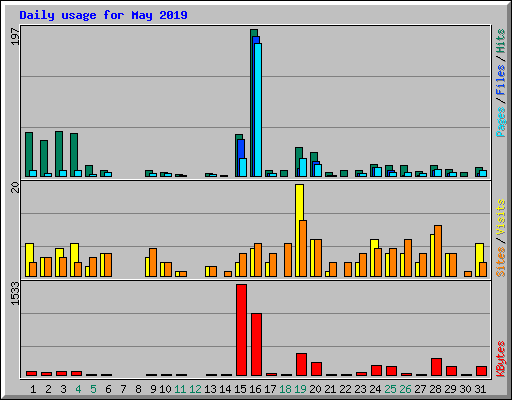Click the x-axis day label 31
This screenshot has width=512, height=400.
click(x=480, y=389)
